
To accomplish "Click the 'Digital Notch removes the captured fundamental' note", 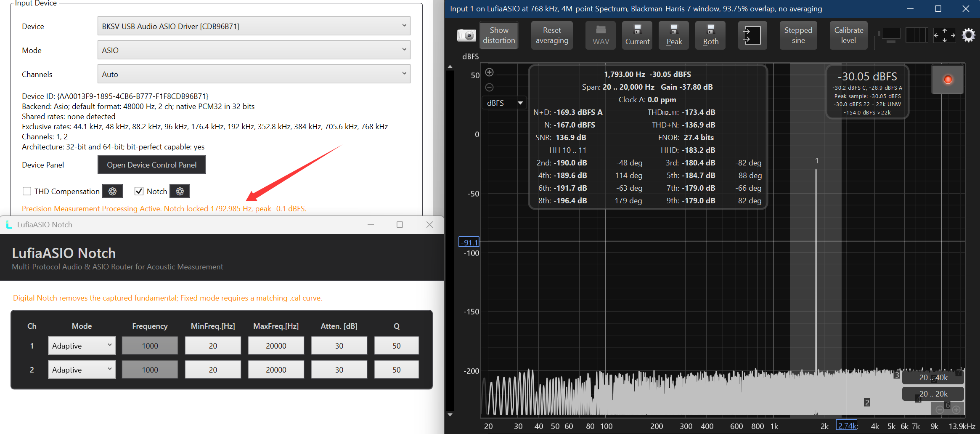I will click(167, 298).
